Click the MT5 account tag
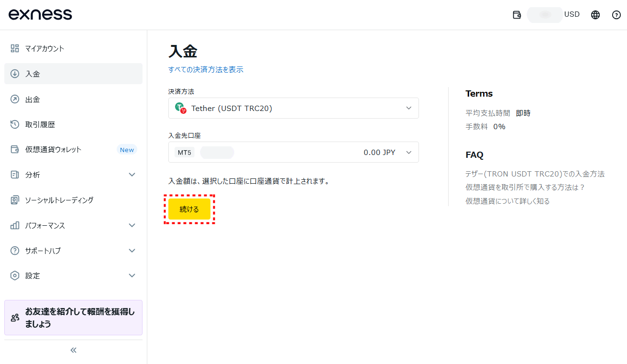Screen dimensions: 627x364 coord(184,153)
